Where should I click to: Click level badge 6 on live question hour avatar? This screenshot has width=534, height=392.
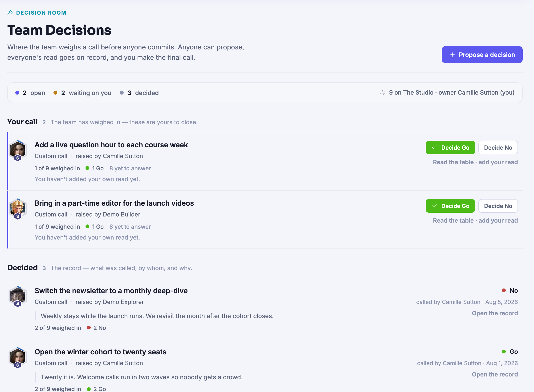click(18, 158)
